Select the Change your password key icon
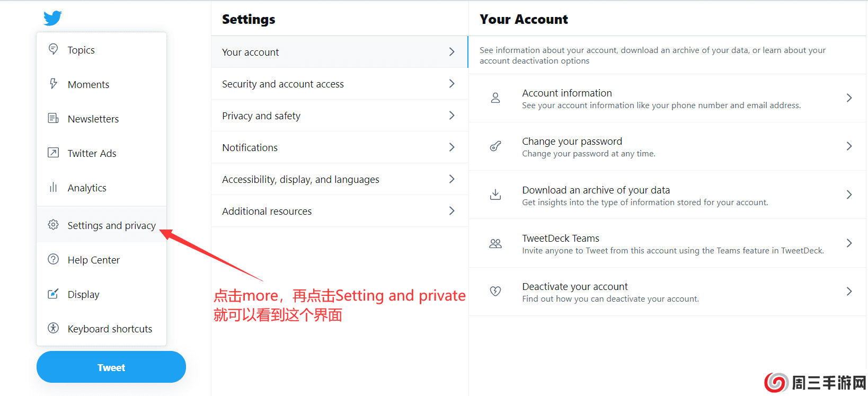 coord(495,146)
